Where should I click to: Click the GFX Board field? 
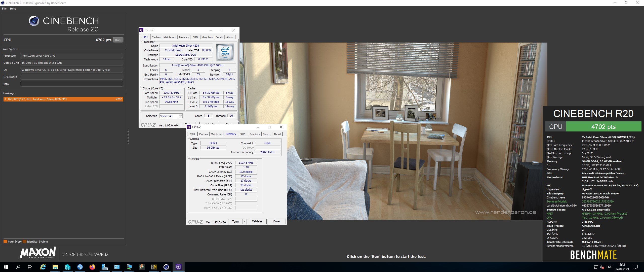[x=72, y=77]
